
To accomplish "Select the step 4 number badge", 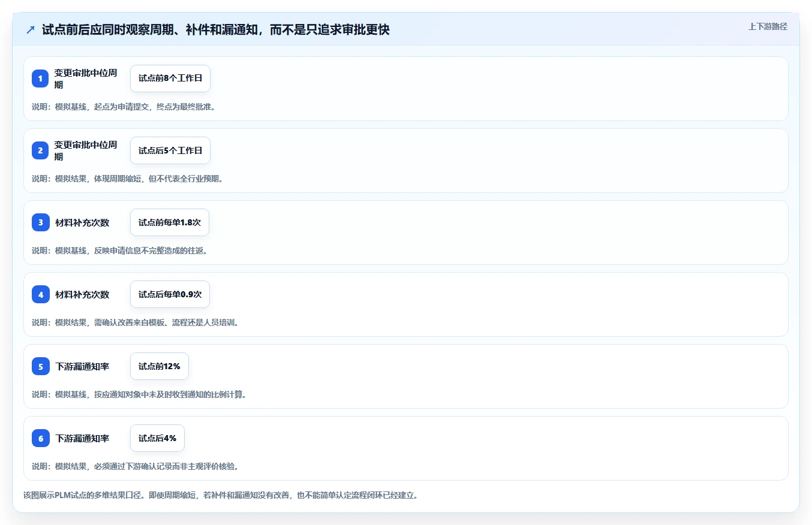I will pos(40,294).
